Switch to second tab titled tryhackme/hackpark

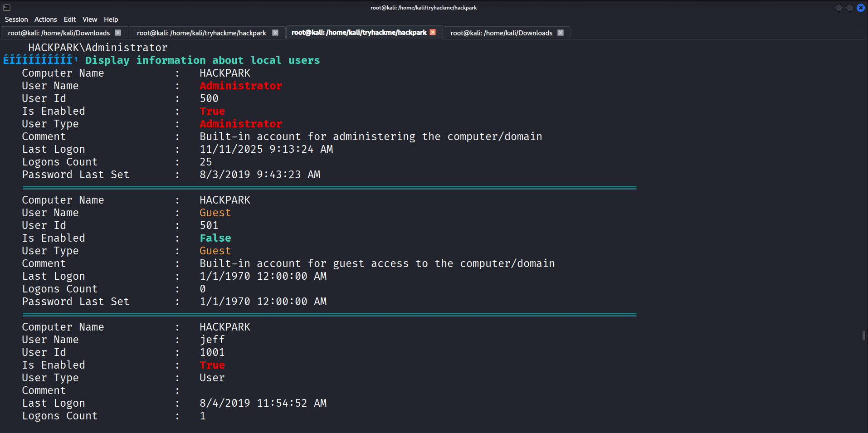[201, 33]
